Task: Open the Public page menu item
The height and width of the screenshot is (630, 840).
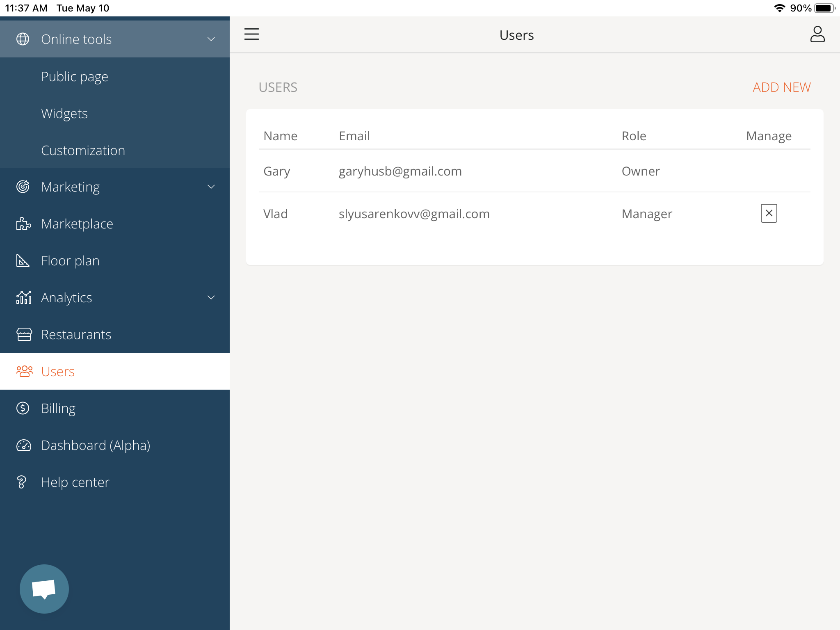Action: (75, 76)
